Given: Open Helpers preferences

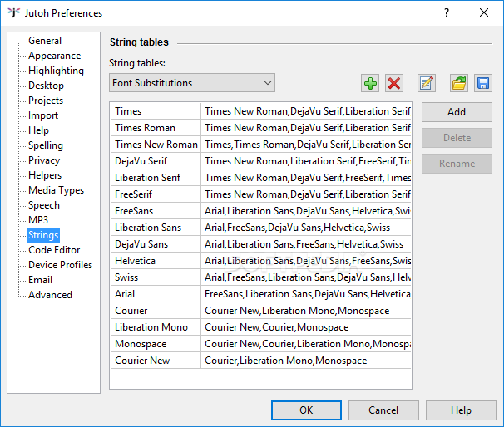Looking at the screenshot, I should pyautogui.click(x=45, y=175).
